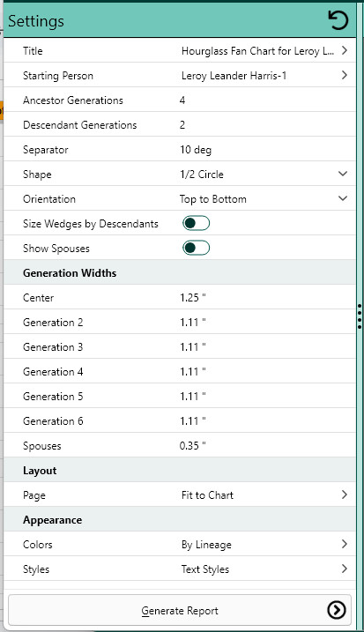Click the Show Spouses label
This screenshot has height=632, width=364.
tap(56, 249)
